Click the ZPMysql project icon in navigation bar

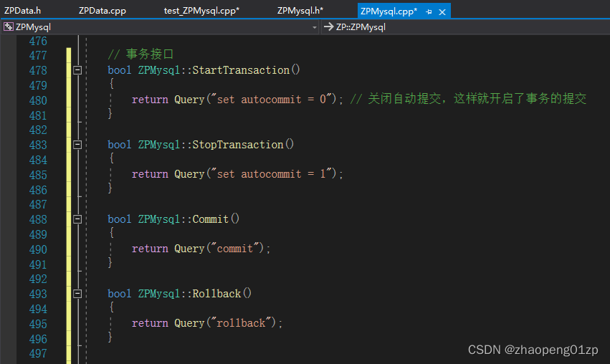click(8, 27)
